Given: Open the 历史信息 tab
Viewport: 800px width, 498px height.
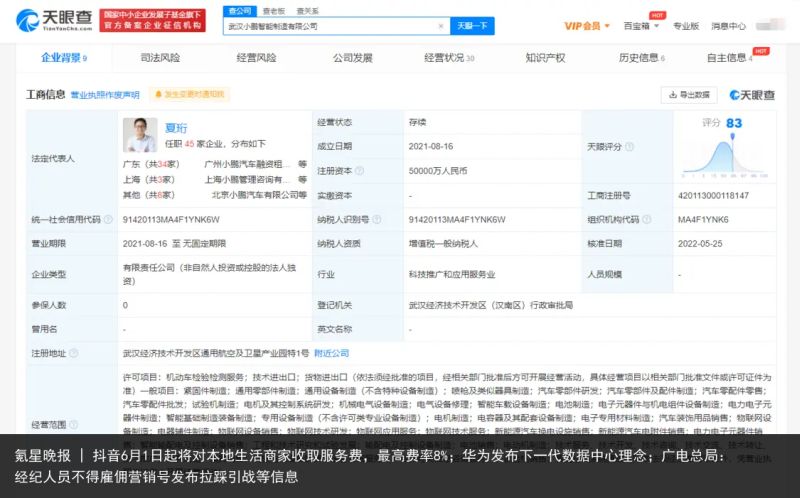Looking at the screenshot, I should 641,58.
